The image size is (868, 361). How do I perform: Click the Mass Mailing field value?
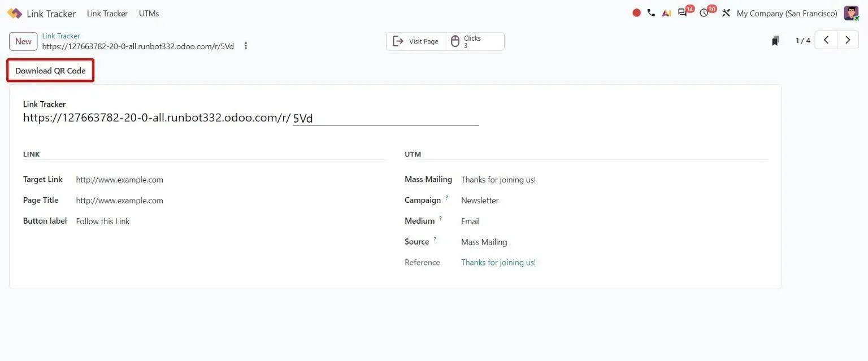[498, 180]
